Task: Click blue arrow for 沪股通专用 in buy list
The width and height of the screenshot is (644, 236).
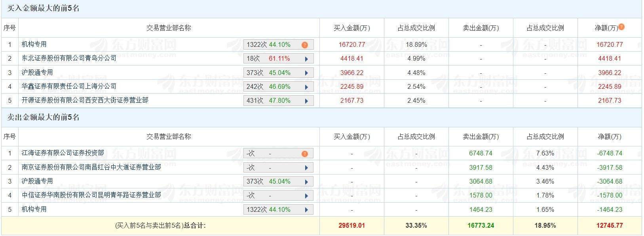Action: [306, 73]
